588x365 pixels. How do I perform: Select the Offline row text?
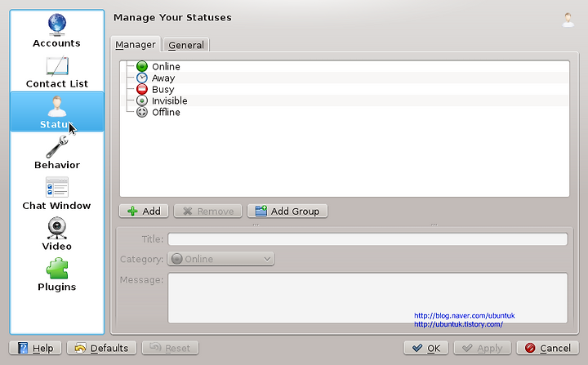coord(166,112)
